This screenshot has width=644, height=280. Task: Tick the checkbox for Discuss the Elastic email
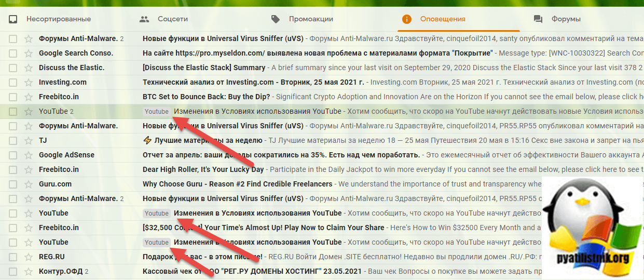[13, 68]
